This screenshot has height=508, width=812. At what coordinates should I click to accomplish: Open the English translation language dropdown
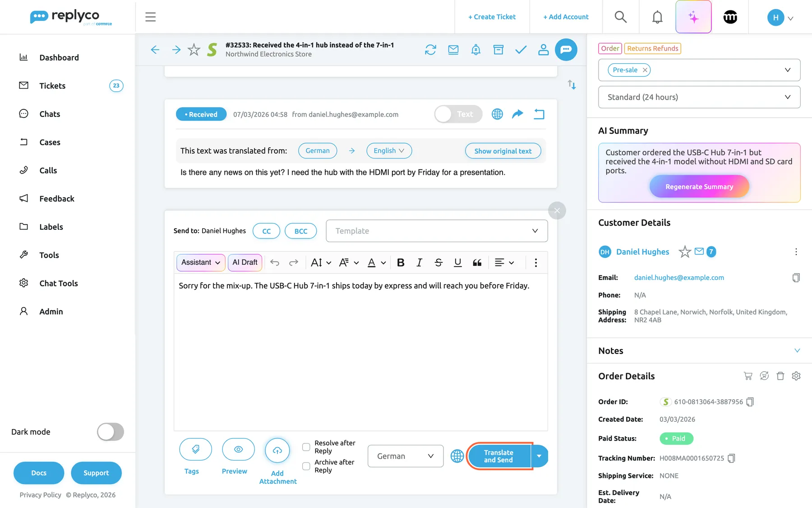389,151
